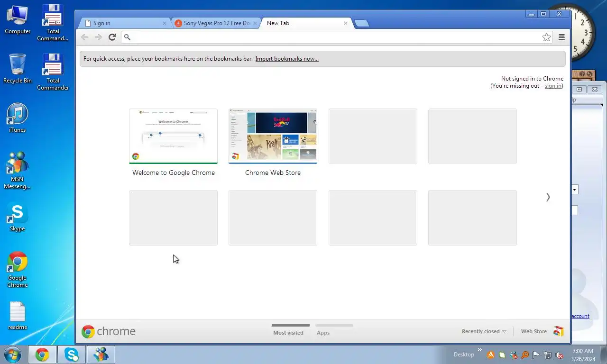Click the Welcome to Google Chrome caption
The image size is (607, 364).
[174, 173]
